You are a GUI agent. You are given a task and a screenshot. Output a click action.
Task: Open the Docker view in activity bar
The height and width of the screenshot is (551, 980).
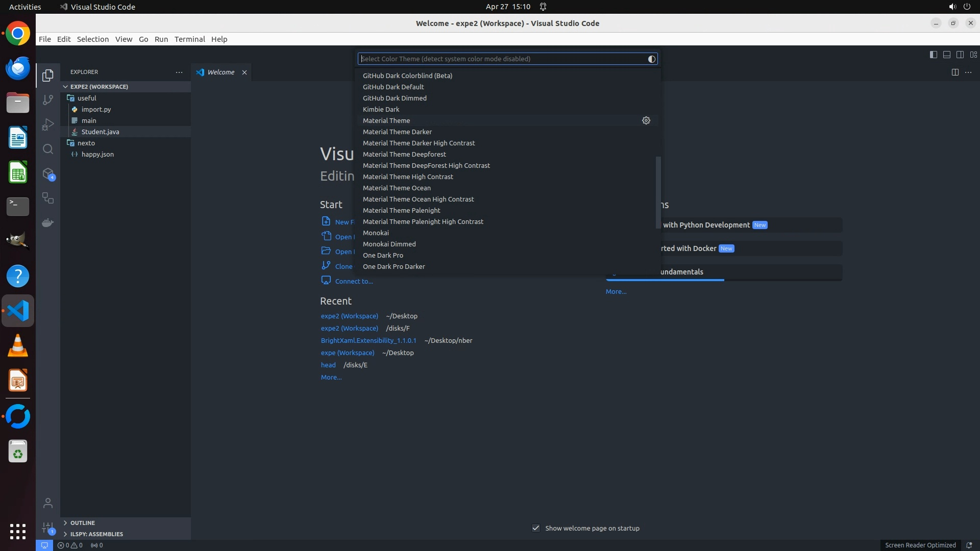[x=48, y=223]
